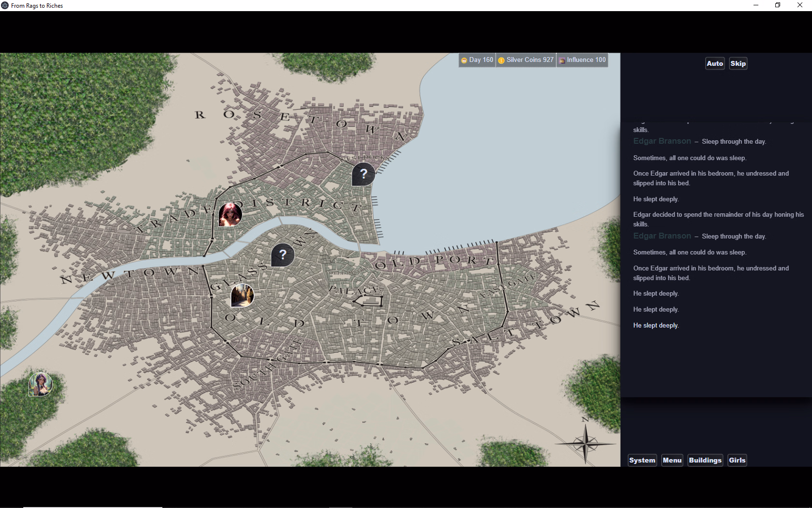Open the System menu
This screenshot has width=812, height=508.
[642, 460]
